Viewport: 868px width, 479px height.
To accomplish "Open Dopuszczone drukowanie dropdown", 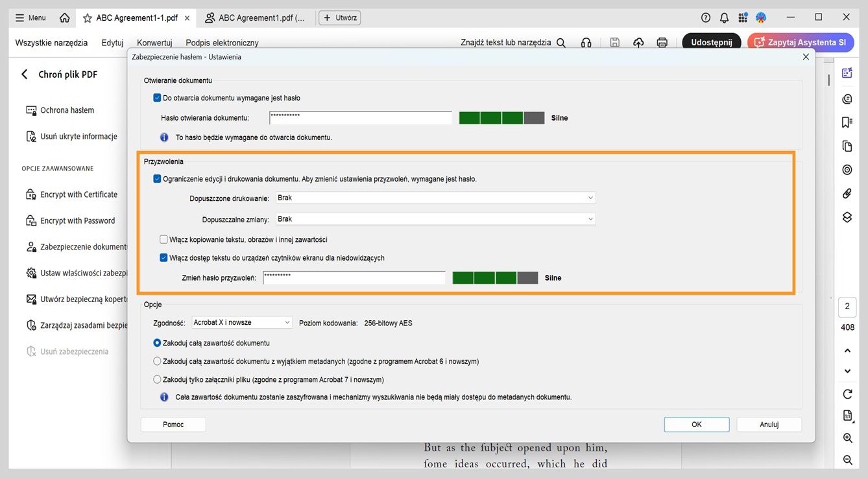I will tap(436, 198).
